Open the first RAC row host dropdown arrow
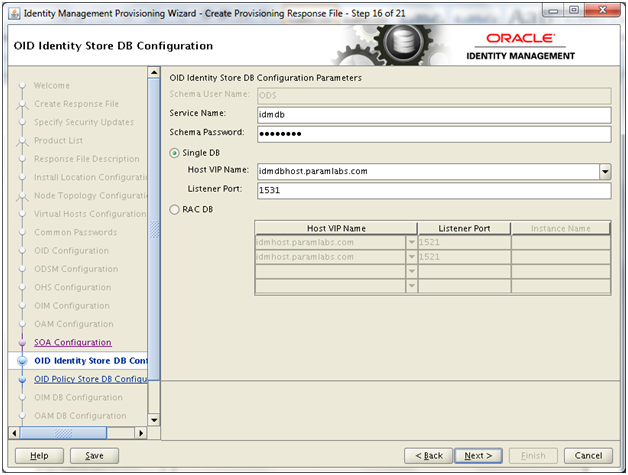This screenshot has width=628, height=475. [411, 243]
